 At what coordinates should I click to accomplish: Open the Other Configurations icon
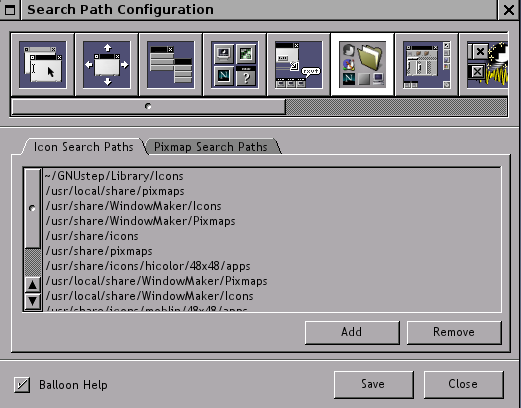[484, 64]
